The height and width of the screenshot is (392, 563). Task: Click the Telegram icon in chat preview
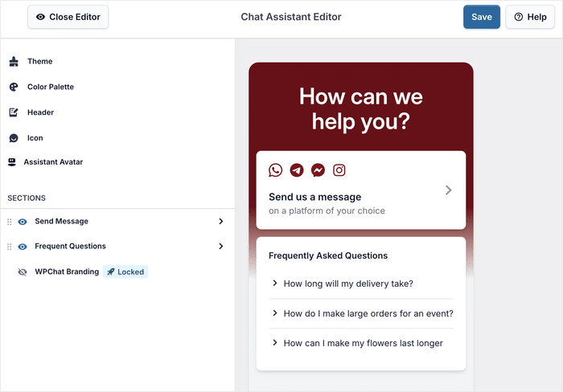(297, 170)
